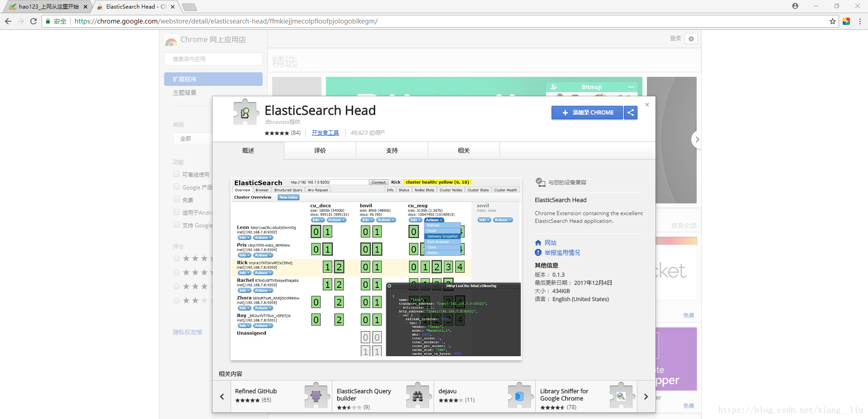Close the hao123 browser tab

[x=85, y=7]
